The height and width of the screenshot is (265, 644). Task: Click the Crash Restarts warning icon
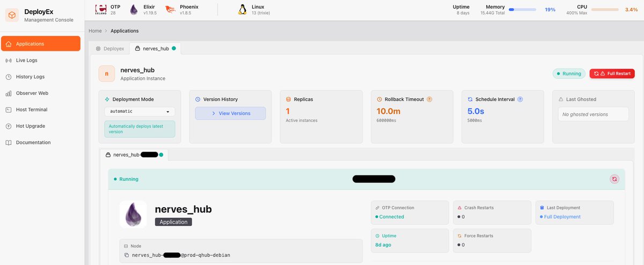pos(459,208)
